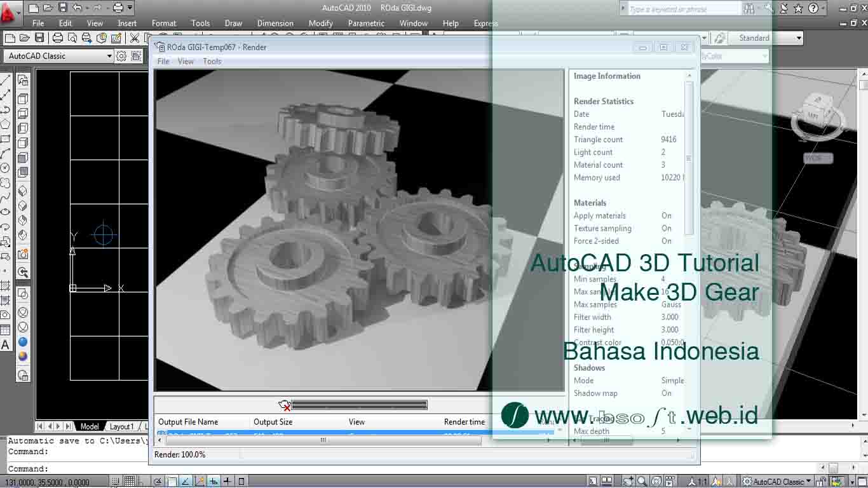Click the 3D DWF icon

[102, 38]
